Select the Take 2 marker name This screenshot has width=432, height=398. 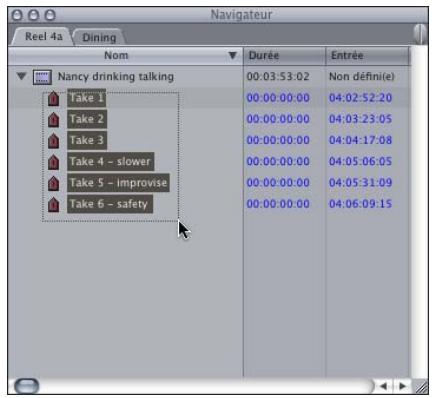coord(87,119)
